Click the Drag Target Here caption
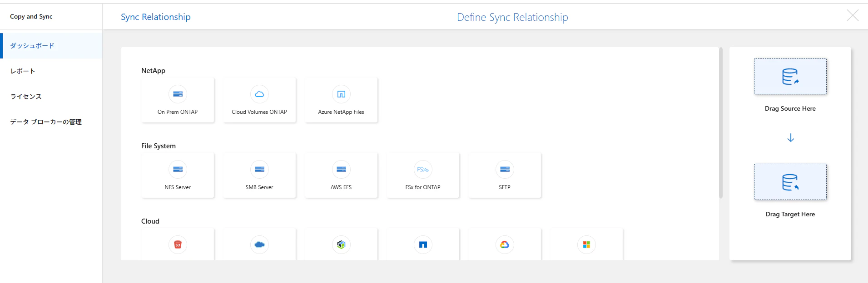Screen dimensions: 868x283 (x=790, y=215)
